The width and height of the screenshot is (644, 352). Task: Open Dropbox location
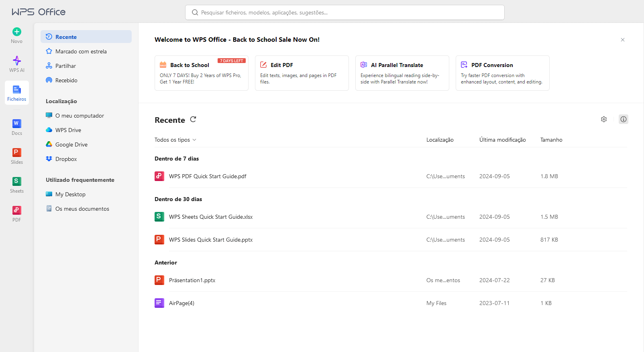click(86, 159)
